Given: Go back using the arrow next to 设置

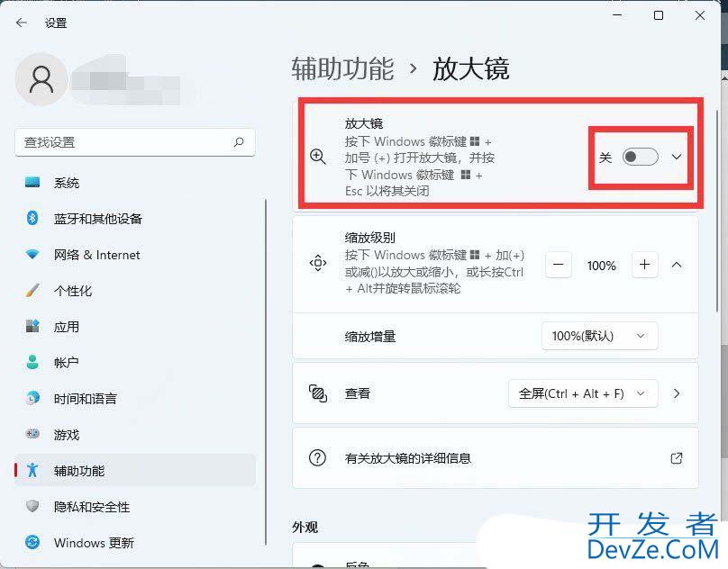Looking at the screenshot, I should tap(22, 23).
